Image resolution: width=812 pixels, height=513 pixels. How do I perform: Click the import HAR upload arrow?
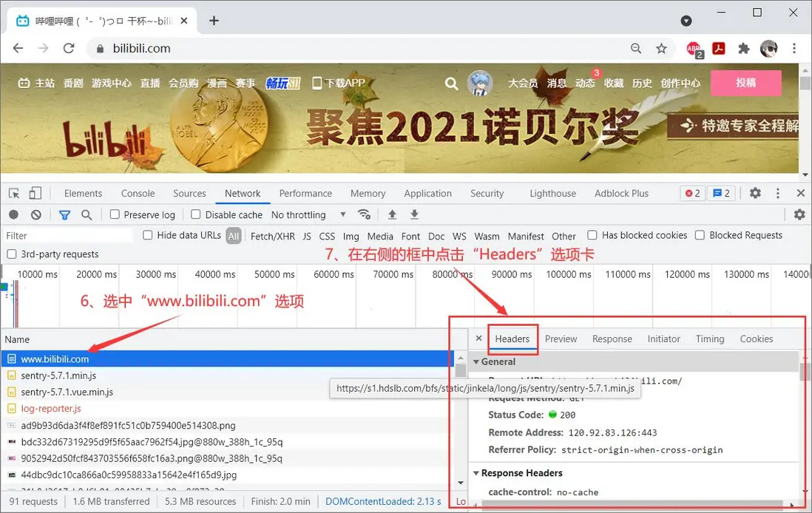click(x=392, y=214)
